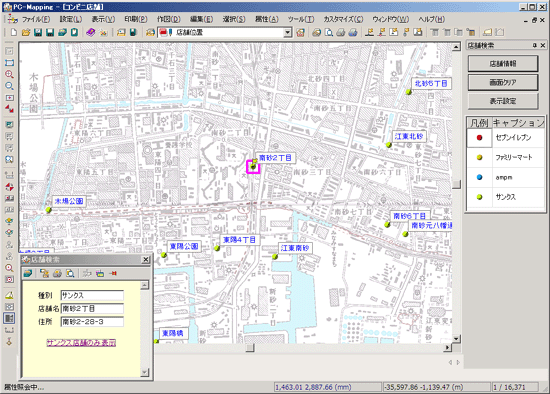The width and height of the screenshot is (550, 394).
Task: Click the print preview magnifier page icon
Action: [x=329, y=33]
